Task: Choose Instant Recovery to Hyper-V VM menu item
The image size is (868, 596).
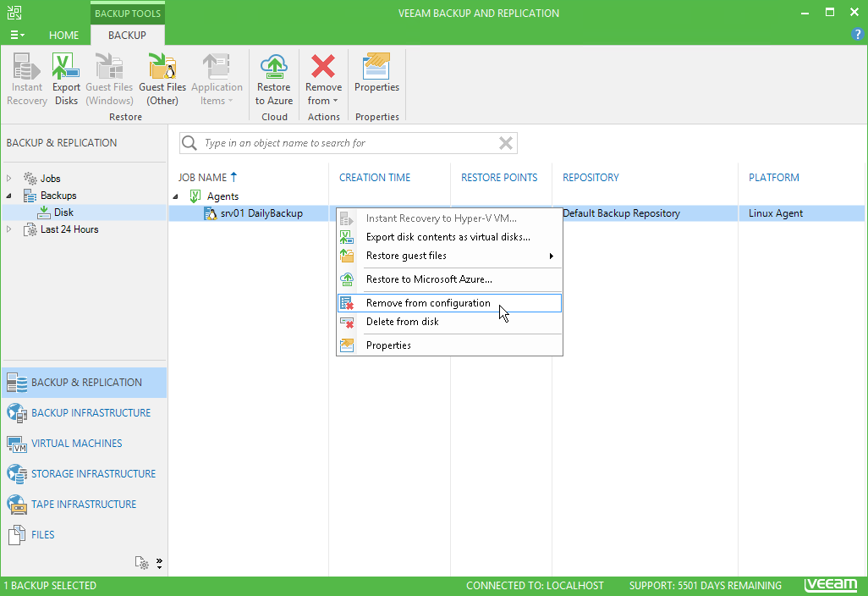Action: (x=449, y=218)
